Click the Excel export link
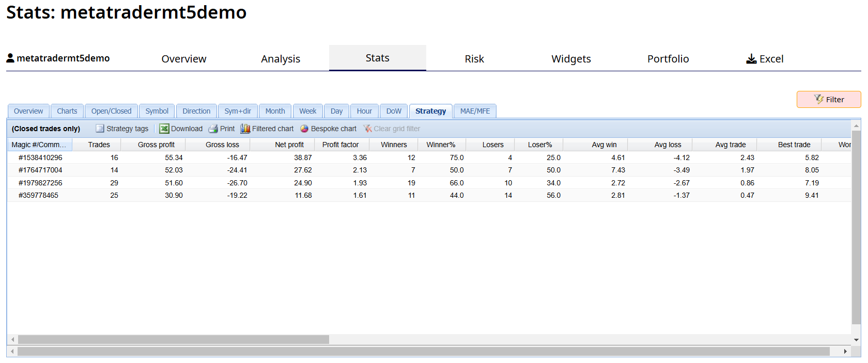 [x=765, y=59]
